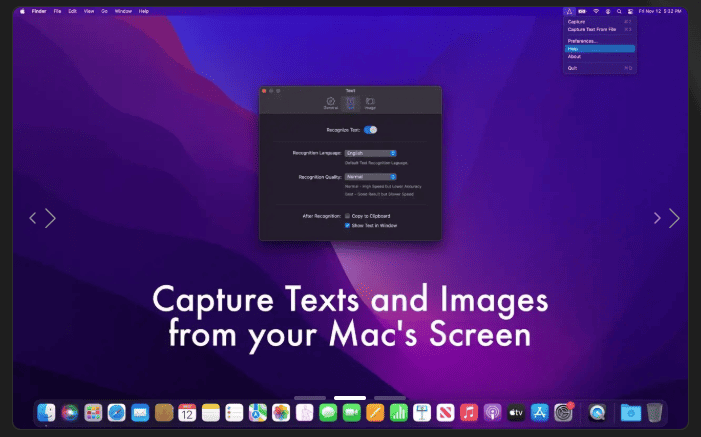Open the Finder menu in menu bar
The image size is (701, 437).
(39, 11)
